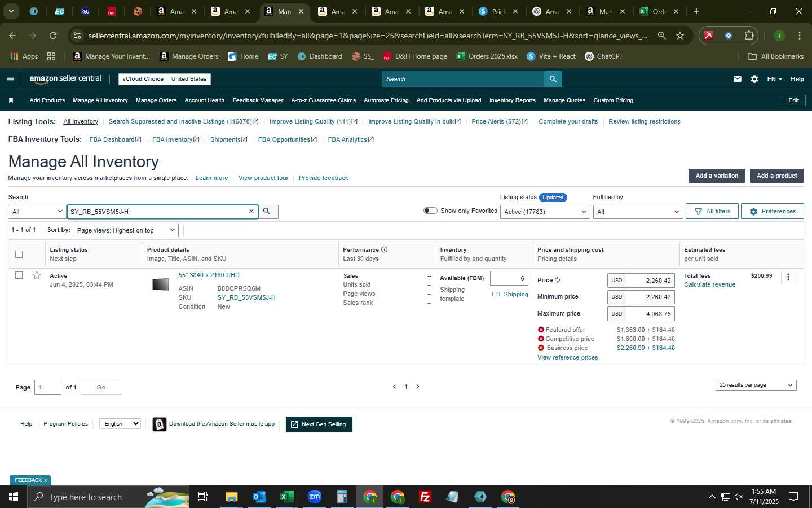Click the top search magnifier button

click(x=553, y=79)
